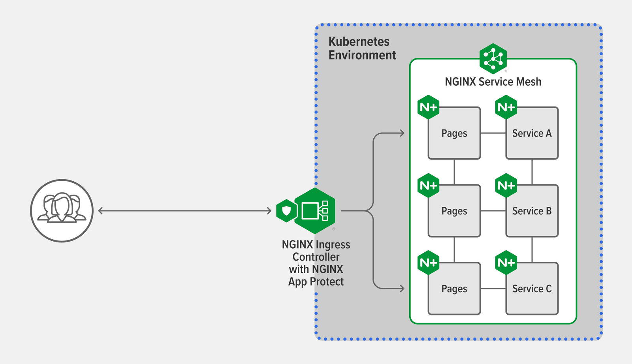Screen dimensions: 632x364
Task: Click the N+ icon above Service A
Action: (506, 107)
